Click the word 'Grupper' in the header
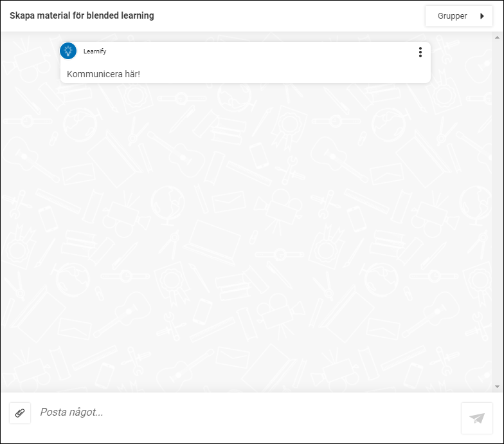 452,16
